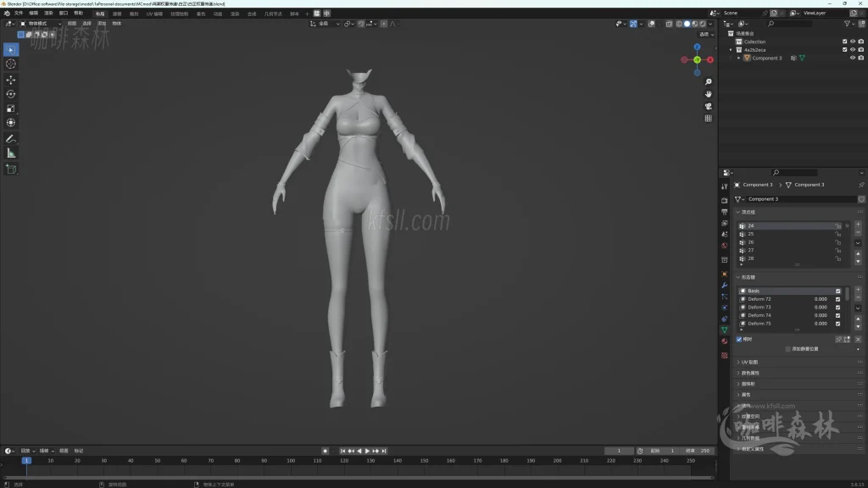Viewport: 868px width, 488px height.
Task: Toggle lock on vertex group 24
Action: pyautogui.click(x=838, y=225)
